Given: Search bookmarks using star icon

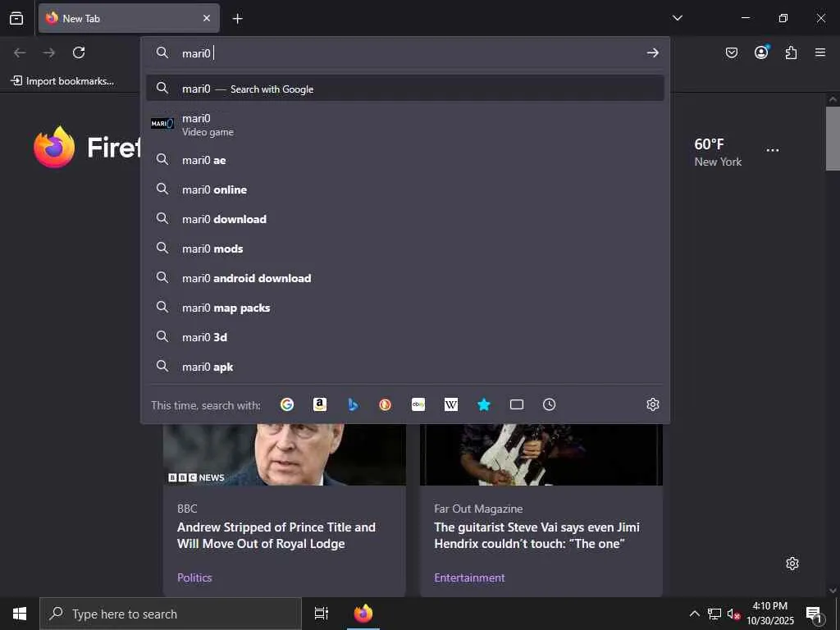Looking at the screenshot, I should click(x=484, y=404).
